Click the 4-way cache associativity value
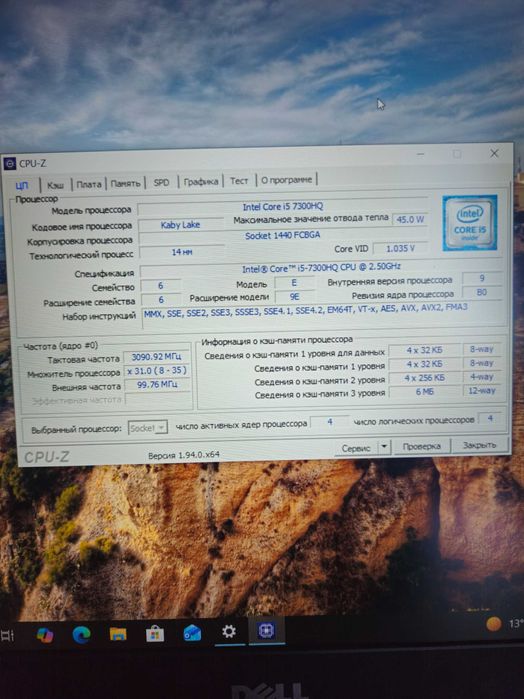 [482, 377]
